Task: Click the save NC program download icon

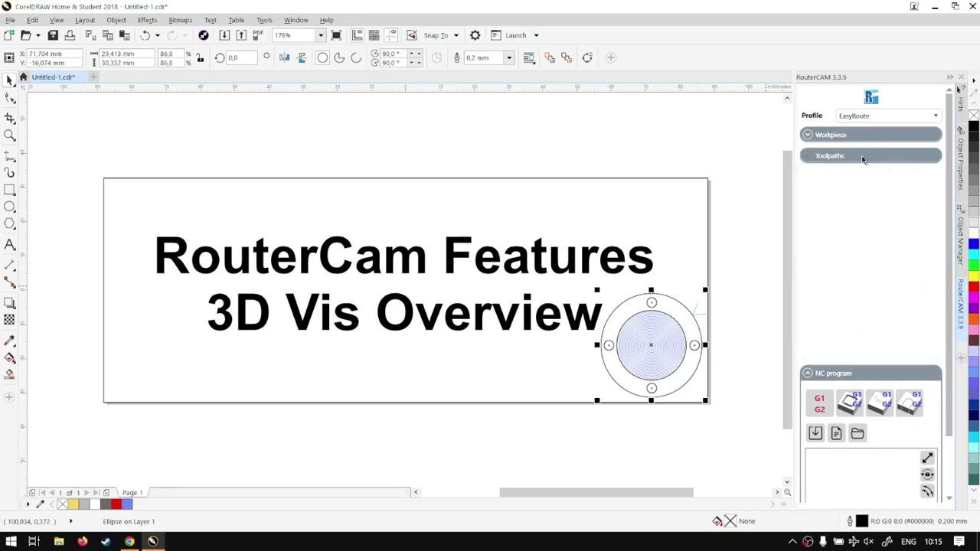Action: [815, 433]
